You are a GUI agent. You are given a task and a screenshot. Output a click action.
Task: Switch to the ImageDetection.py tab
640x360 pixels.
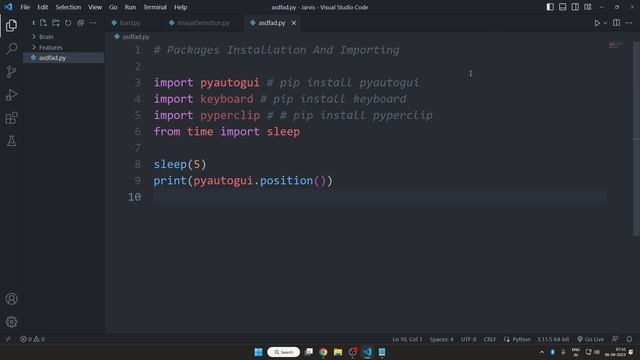pos(203,23)
